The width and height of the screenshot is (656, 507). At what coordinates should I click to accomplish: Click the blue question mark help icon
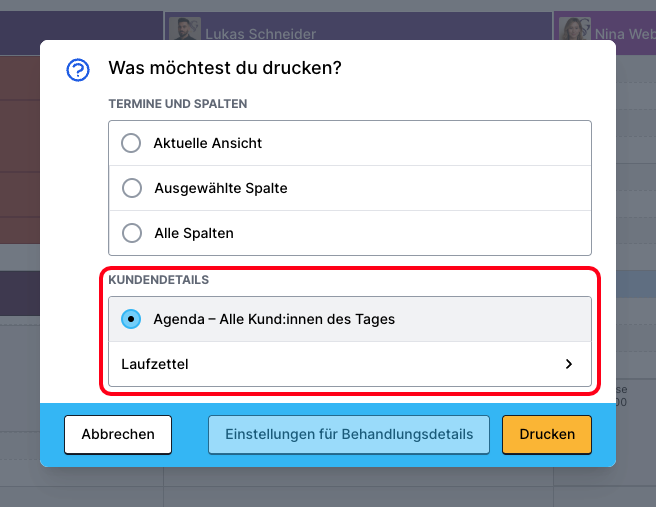pos(78,70)
